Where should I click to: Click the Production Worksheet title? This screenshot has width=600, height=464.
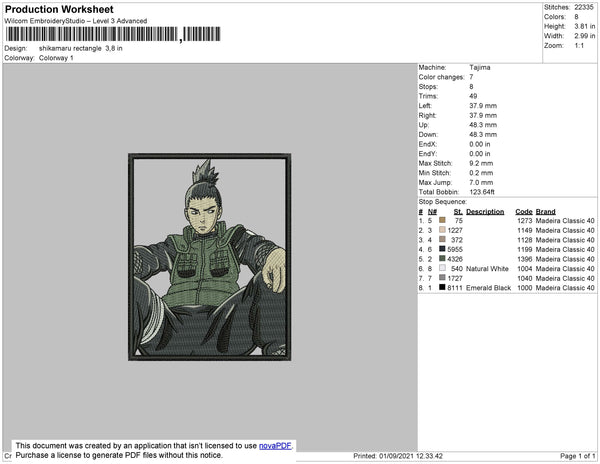tap(59, 9)
